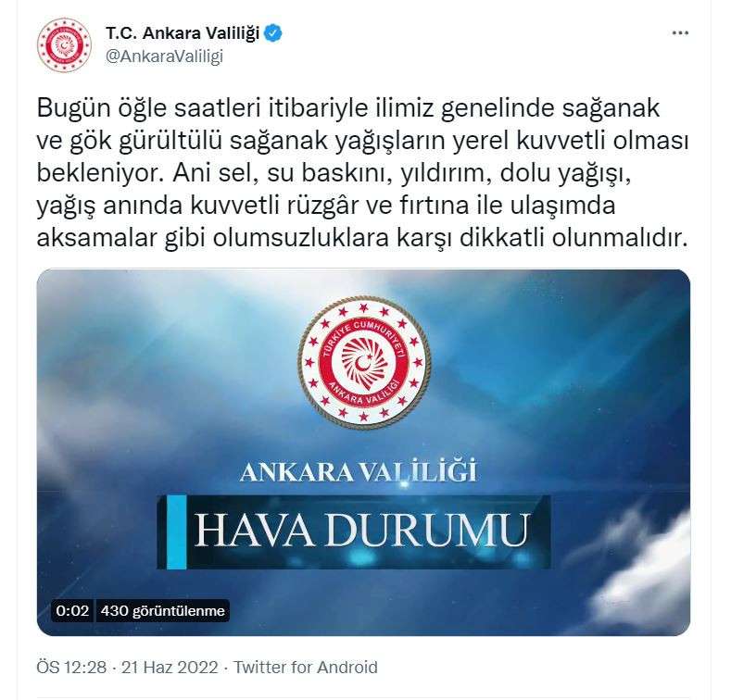Click the tweet text starting with Bugün öğle
Viewport: 731px width, 700px height.
pyautogui.click(x=362, y=172)
